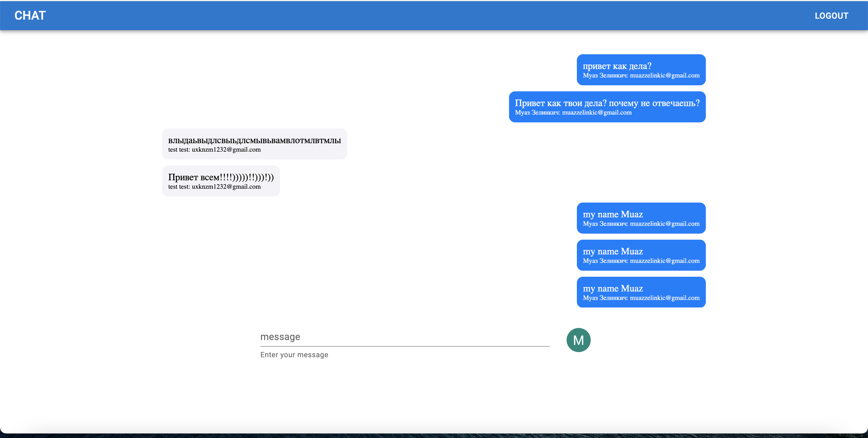Click the round green M avatar
The width and height of the screenshot is (868, 438).
pyautogui.click(x=578, y=340)
